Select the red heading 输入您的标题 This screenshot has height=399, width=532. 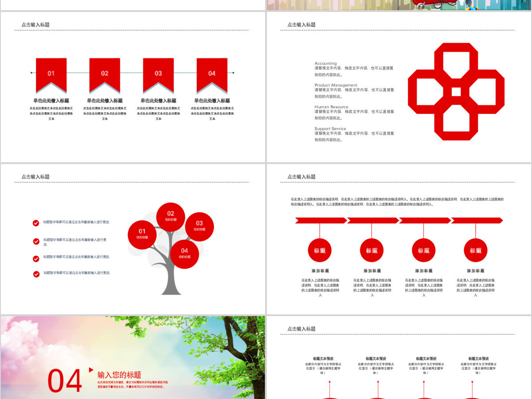119,375
